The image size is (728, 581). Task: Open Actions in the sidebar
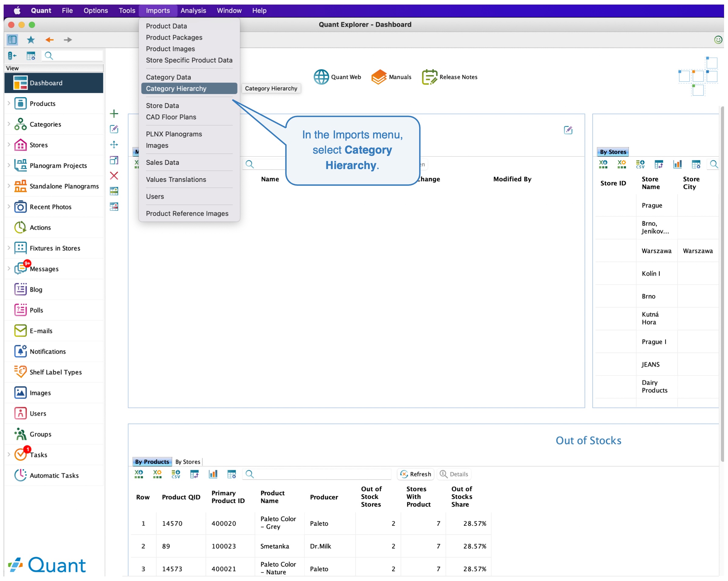point(54,227)
